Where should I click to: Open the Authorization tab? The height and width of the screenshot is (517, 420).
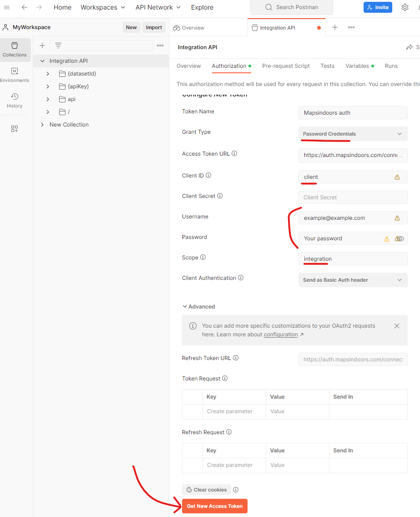(x=231, y=66)
